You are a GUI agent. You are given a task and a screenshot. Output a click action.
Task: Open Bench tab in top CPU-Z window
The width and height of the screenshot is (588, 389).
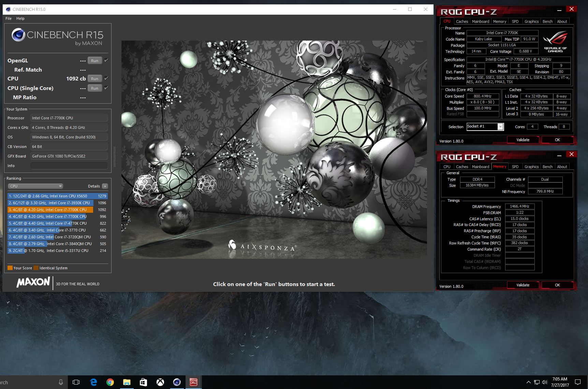pos(547,21)
